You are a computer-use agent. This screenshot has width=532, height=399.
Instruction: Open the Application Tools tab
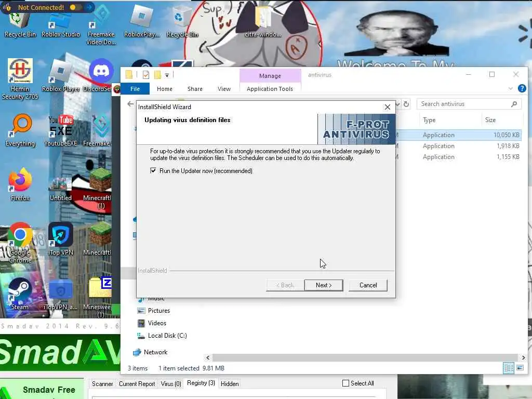tap(270, 88)
